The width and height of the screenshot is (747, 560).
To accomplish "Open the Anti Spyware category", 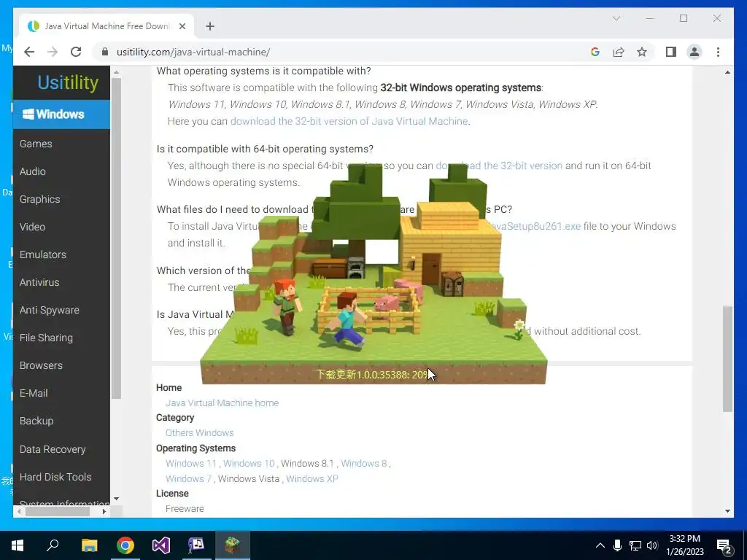I will pos(49,310).
